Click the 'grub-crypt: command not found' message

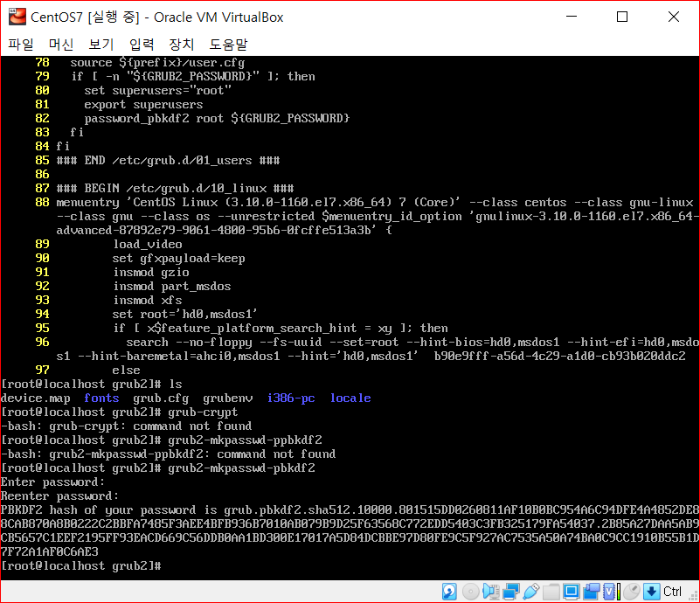coord(150,426)
